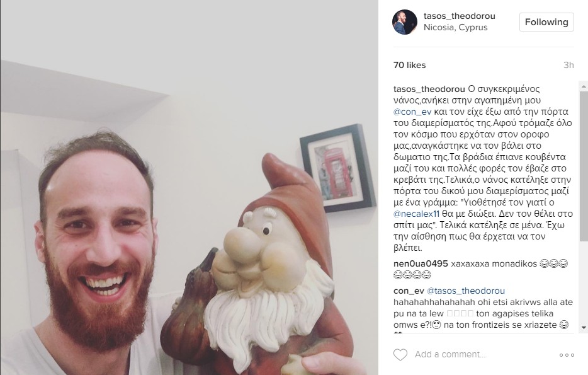Screen dimensions: 588x375
Task: Click the heart like icon
Action: [400, 355]
